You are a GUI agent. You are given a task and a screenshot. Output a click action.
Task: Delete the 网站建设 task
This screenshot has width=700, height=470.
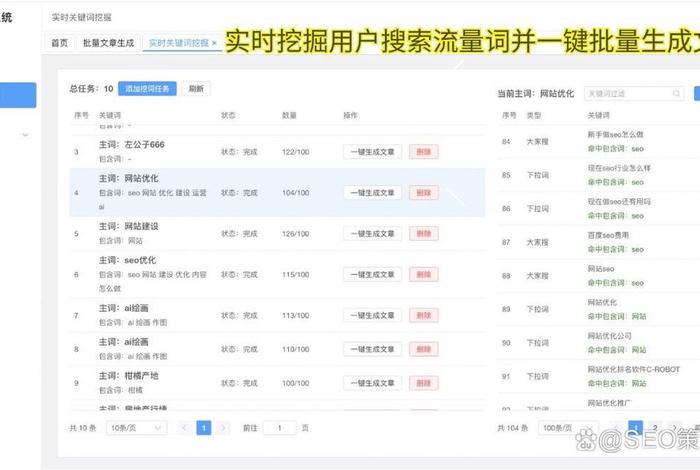pyautogui.click(x=424, y=233)
